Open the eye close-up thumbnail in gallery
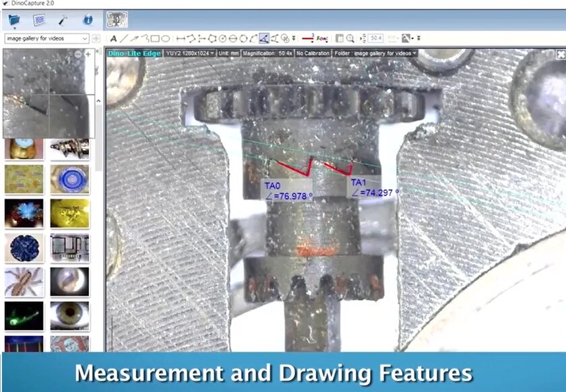566x392 pixels. pyautogui.click(x=69, y=315)
